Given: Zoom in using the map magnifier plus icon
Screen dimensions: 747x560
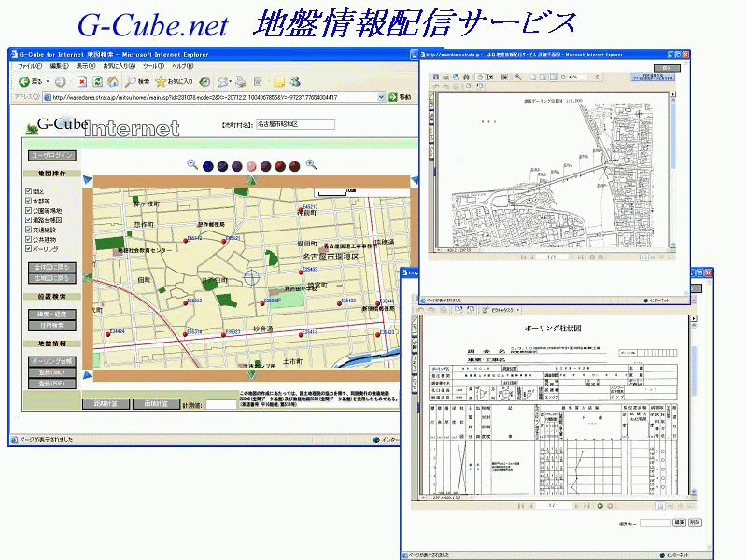Looking at the screenshot, I should click(309, 164).
